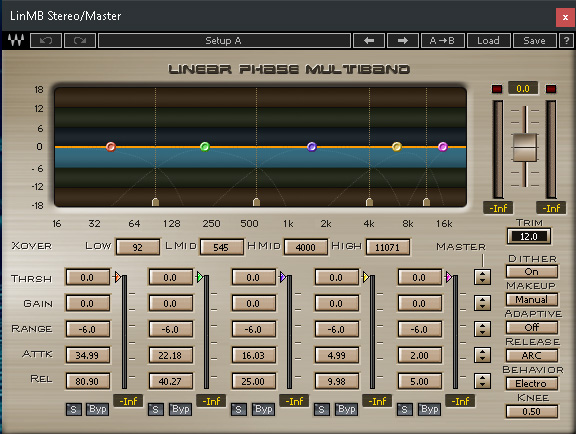Click the HMid crossover field showing 4000
Viewport: 576px width, 434px height.
[x=305, y=247]
